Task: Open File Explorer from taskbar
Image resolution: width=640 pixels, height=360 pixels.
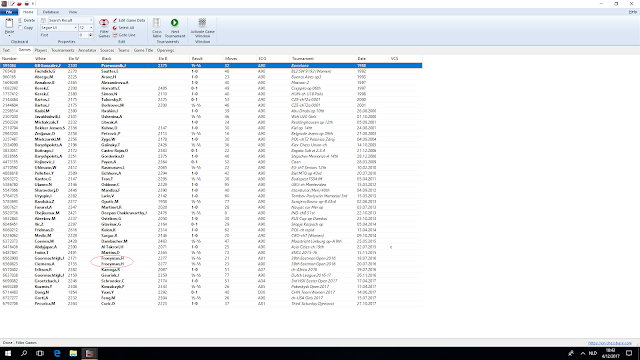Action: pos(73,353)
